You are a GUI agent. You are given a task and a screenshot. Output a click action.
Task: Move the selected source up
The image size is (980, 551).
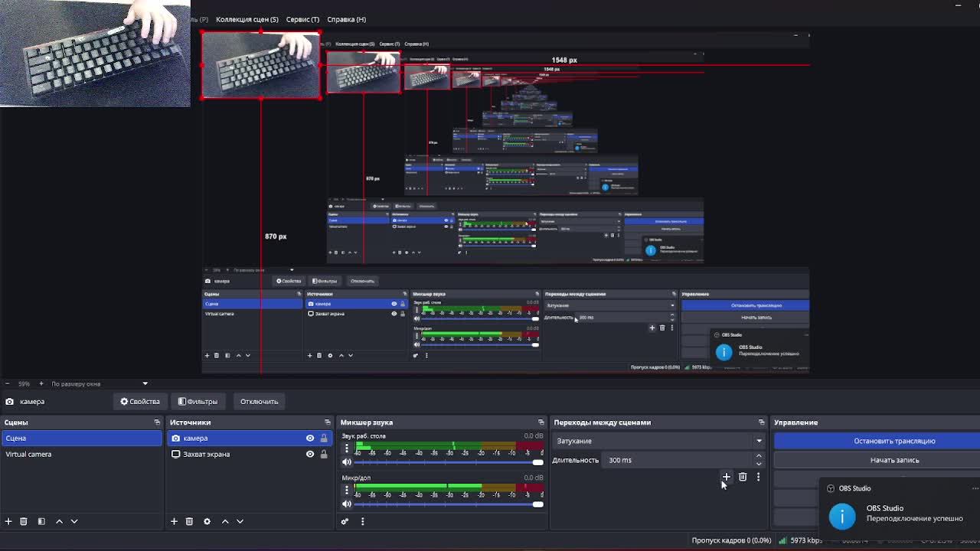click(x=225, y=521)
